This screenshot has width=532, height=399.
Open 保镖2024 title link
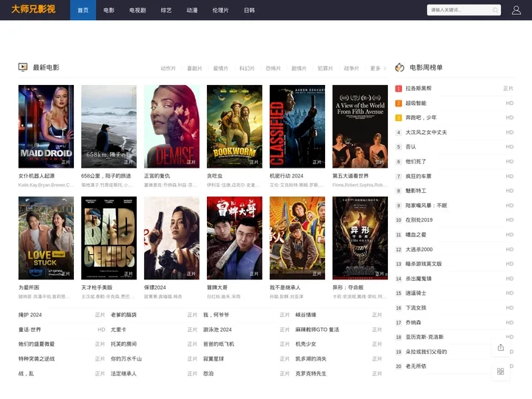155,287
